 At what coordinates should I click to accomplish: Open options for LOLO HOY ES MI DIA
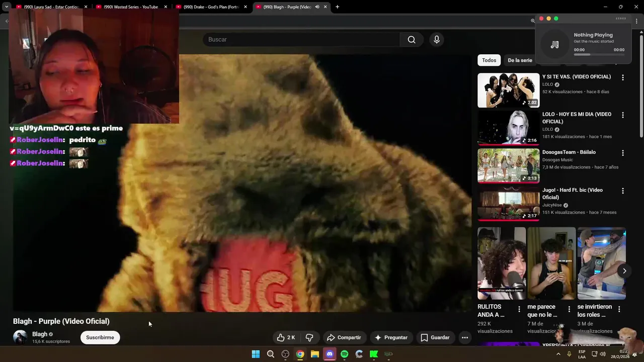[x=623, y=115]
